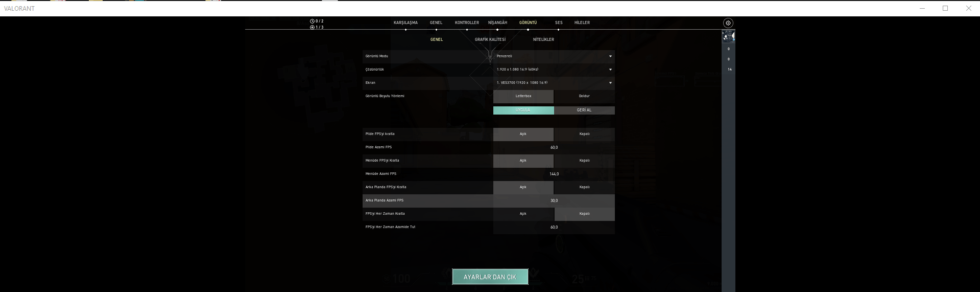Viewport: 980px width, 292px height.
Task: Close the VALORANT window
Action: coord(968,8)
